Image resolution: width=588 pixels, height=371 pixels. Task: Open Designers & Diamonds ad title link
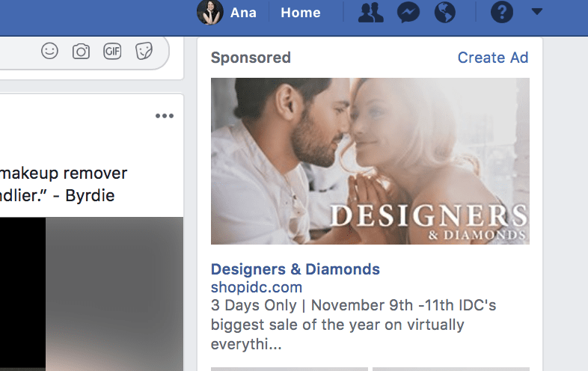point(295,269)
